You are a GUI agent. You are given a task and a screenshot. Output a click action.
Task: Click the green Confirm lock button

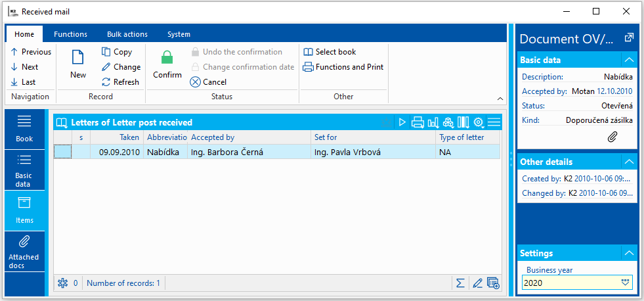click(167, 64)
